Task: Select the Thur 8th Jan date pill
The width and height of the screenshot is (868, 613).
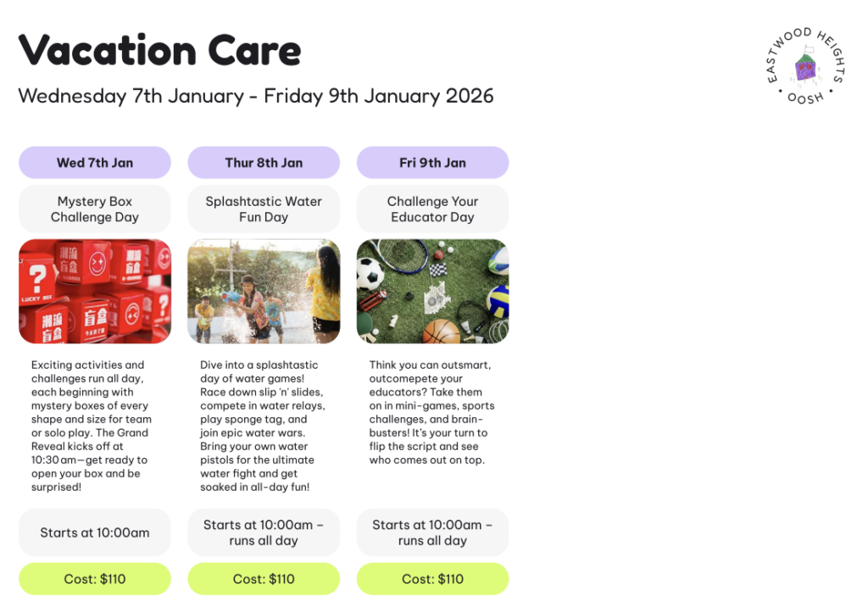Action: click(x=264, y=163)
